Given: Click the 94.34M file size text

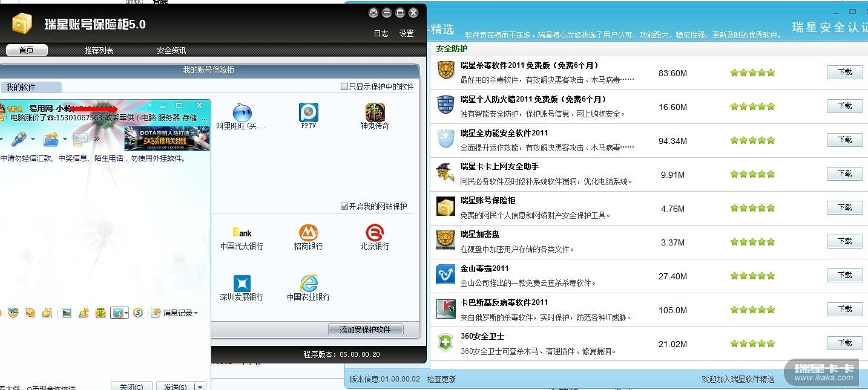Looking at the screenshot, I should pyautogui.click(x=672, y=141).
